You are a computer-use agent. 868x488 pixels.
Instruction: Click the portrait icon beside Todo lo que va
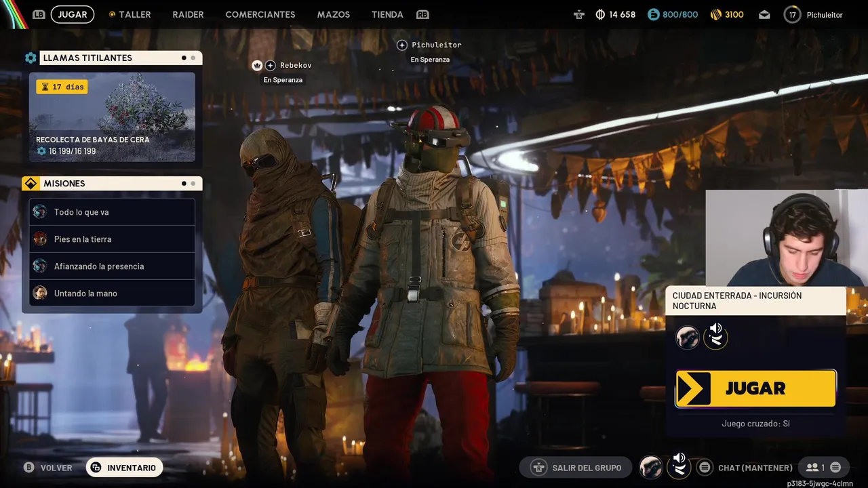point(40,211)
